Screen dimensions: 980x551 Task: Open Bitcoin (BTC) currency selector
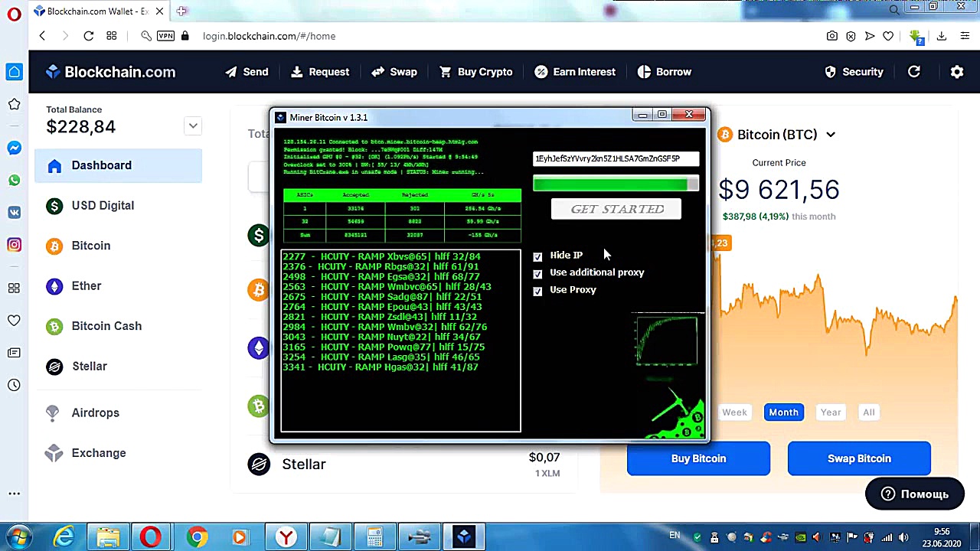tap(777, 135)
